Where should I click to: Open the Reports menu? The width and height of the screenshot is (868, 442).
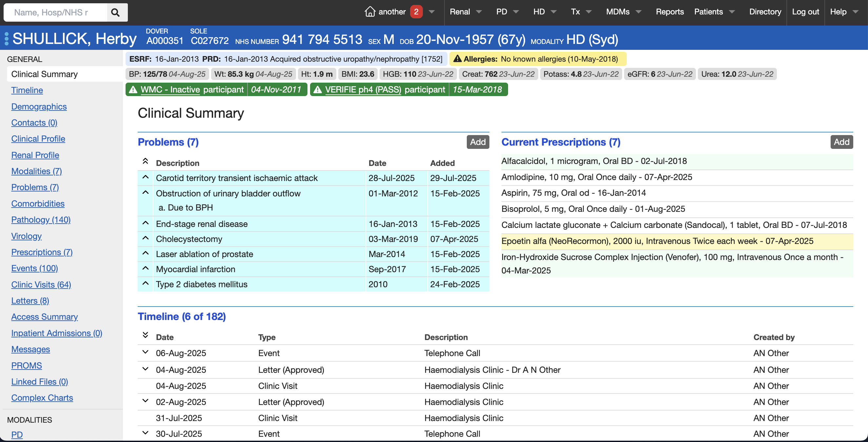(670, 11)
